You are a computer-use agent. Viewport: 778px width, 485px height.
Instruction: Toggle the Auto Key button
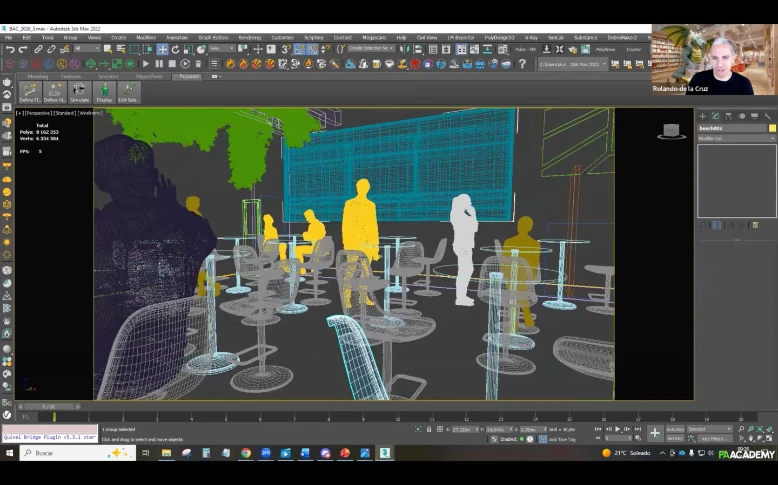675,429
